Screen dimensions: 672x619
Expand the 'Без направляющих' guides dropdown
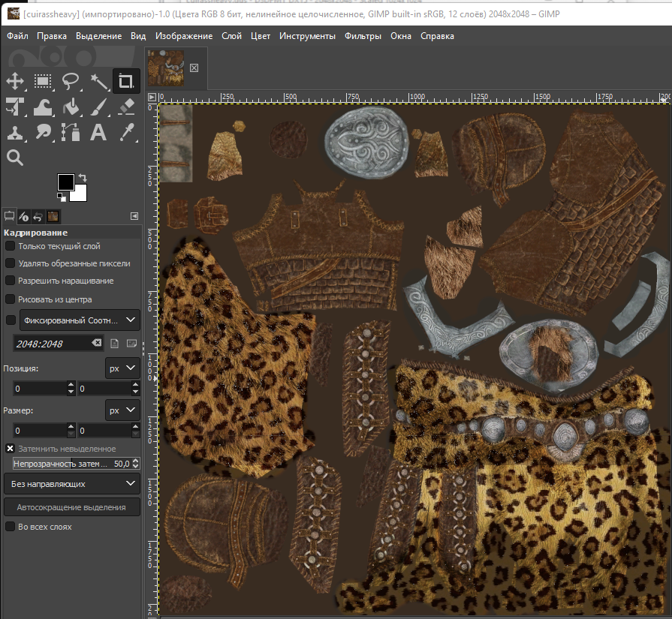pyautogui.click(x=72, y=484)
